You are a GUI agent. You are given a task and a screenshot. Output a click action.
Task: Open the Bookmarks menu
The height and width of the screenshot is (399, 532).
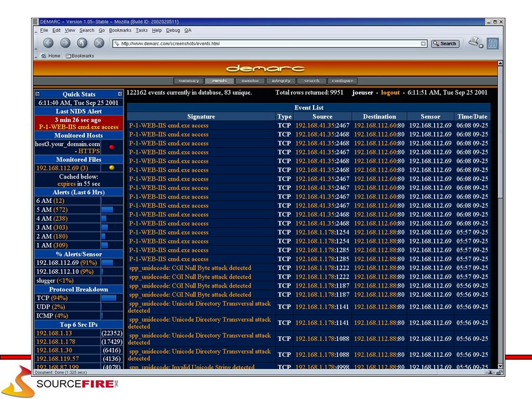pyautogui.click(x=120, y=30)
